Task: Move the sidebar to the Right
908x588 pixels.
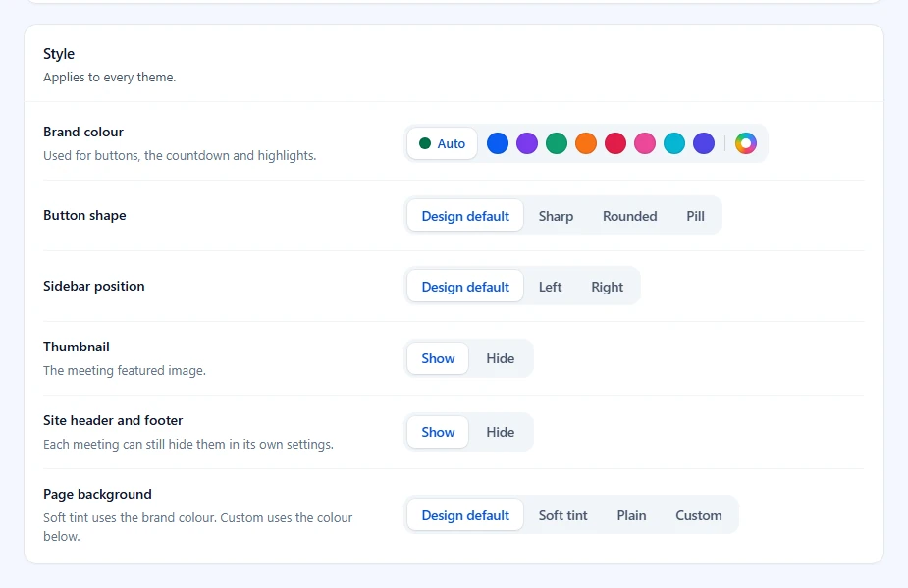Action: (608, 287)
